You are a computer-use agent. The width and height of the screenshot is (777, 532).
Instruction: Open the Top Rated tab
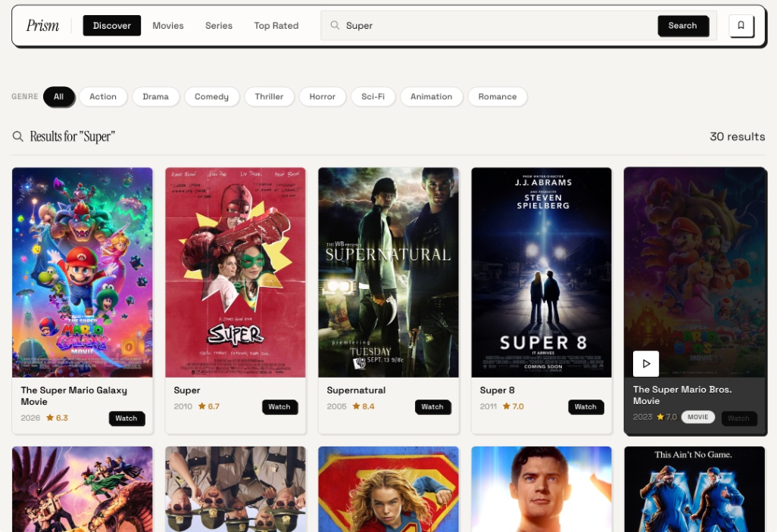[276, 25]
